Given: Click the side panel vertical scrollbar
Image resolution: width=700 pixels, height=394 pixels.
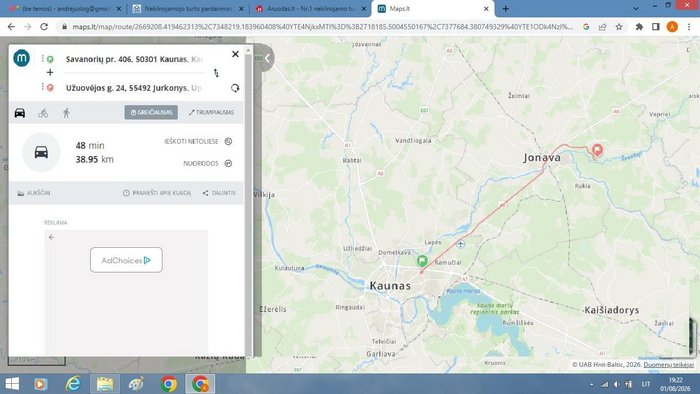Looking at the screenshot, I should point(249,201).
